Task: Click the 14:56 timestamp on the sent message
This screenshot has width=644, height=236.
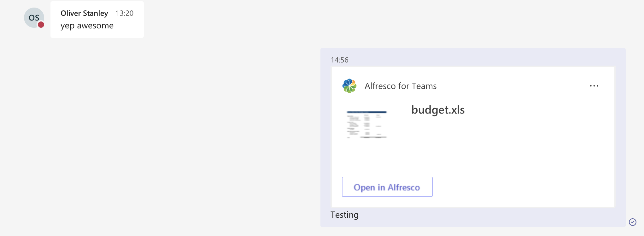Action: (339, 60)
